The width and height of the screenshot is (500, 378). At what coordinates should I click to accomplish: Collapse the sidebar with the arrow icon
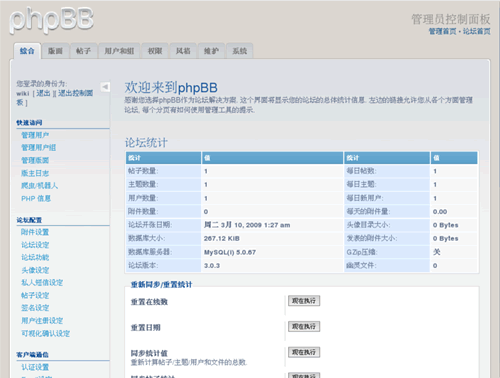[x=105, y=87]
